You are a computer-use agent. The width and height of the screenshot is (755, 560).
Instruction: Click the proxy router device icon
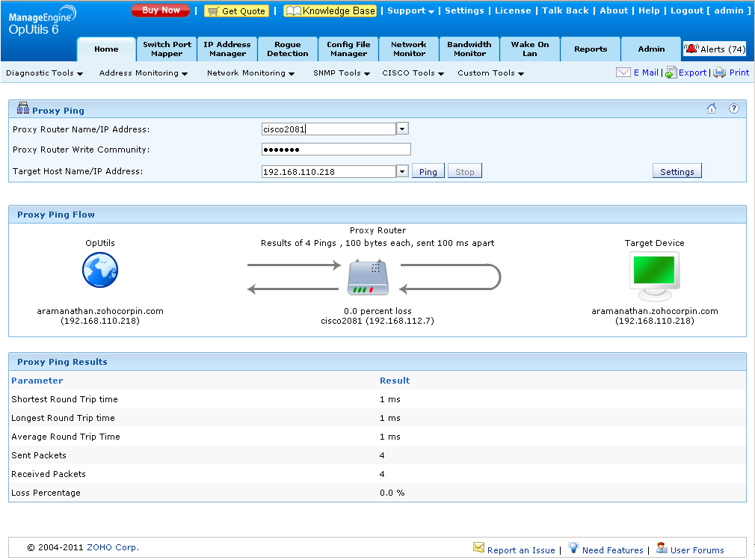[368, 277]
